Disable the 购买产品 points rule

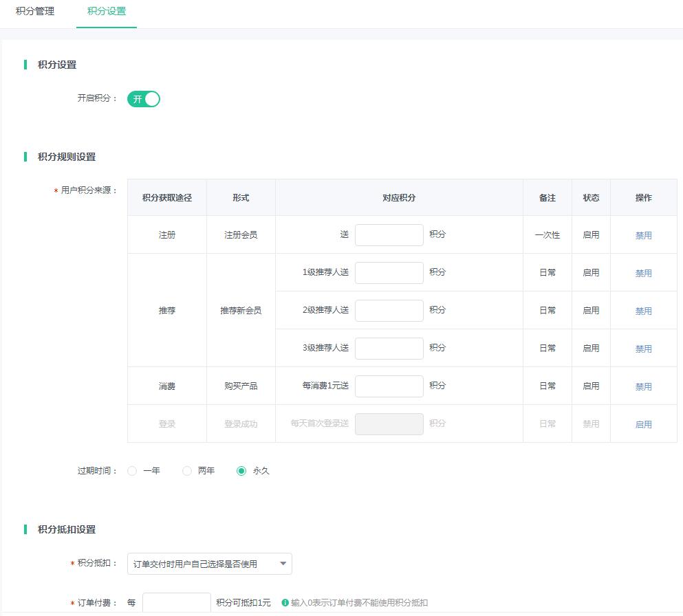643,386
